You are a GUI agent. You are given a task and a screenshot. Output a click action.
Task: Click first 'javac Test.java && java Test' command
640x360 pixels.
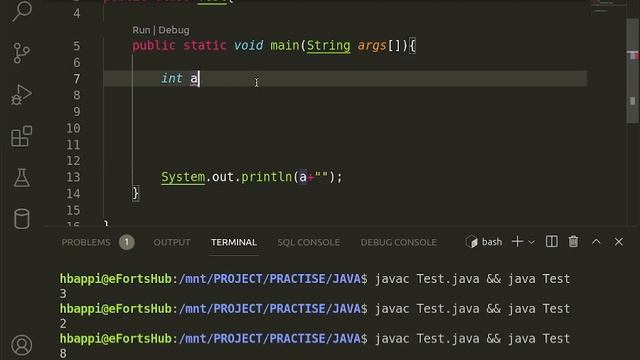point(473,279)
